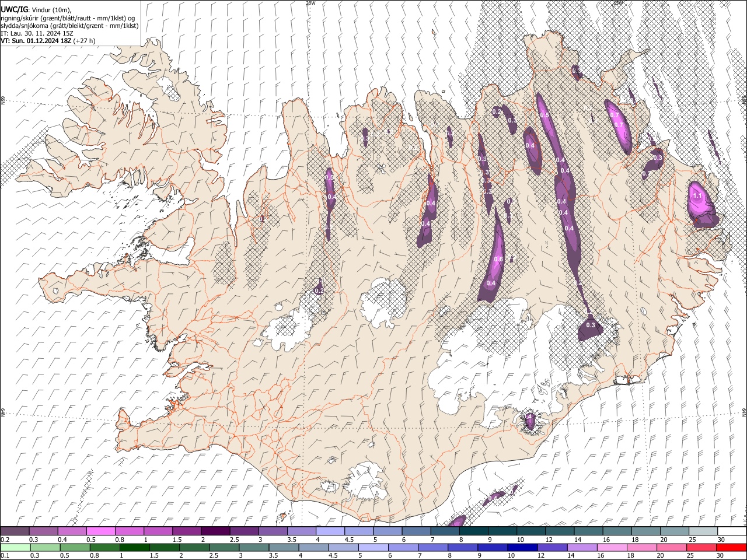Click the palest green rain swatch at 0.1
This screenshot has width=747, height=560.
point(15,547)
